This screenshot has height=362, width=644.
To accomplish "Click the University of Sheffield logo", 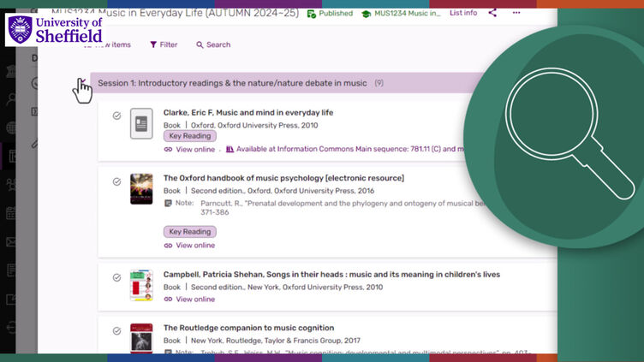I will pyautogui.click(x=55, y=30).
